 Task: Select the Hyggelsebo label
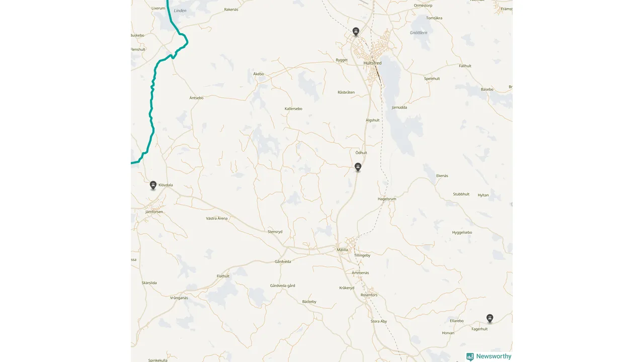click(462, 232)
